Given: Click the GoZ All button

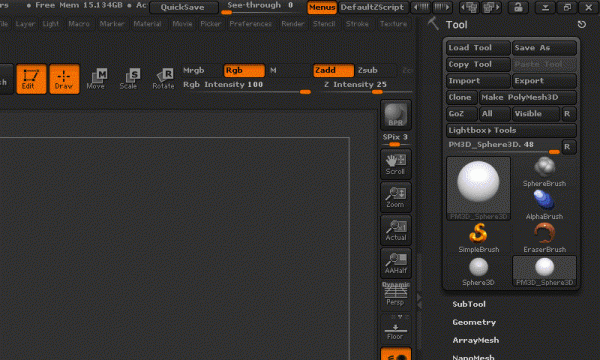Looking at the screenshot, I should click(x=494, y=114).
